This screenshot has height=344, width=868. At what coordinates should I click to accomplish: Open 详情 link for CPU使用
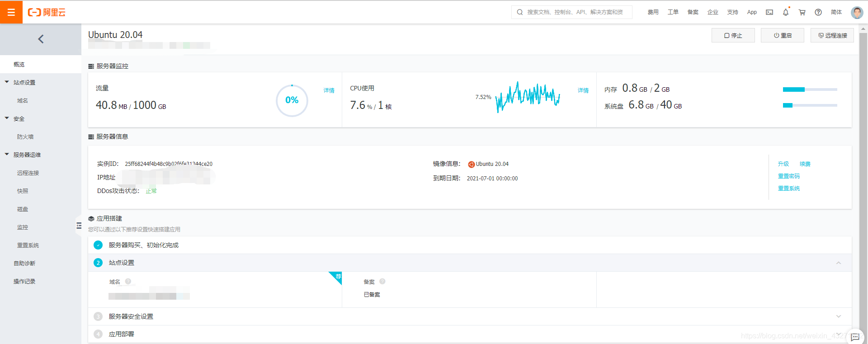pyautogui.click(x=583, y=90)
